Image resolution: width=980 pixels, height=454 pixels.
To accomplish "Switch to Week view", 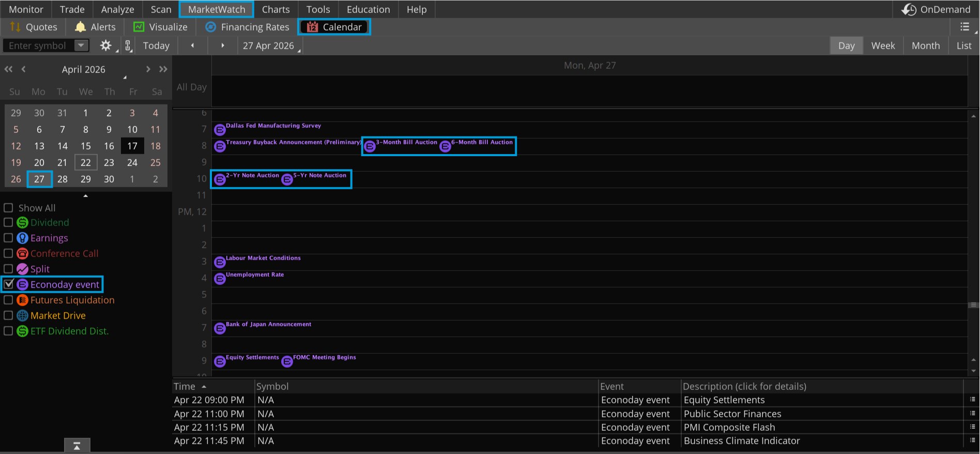I will coord(883,46).
